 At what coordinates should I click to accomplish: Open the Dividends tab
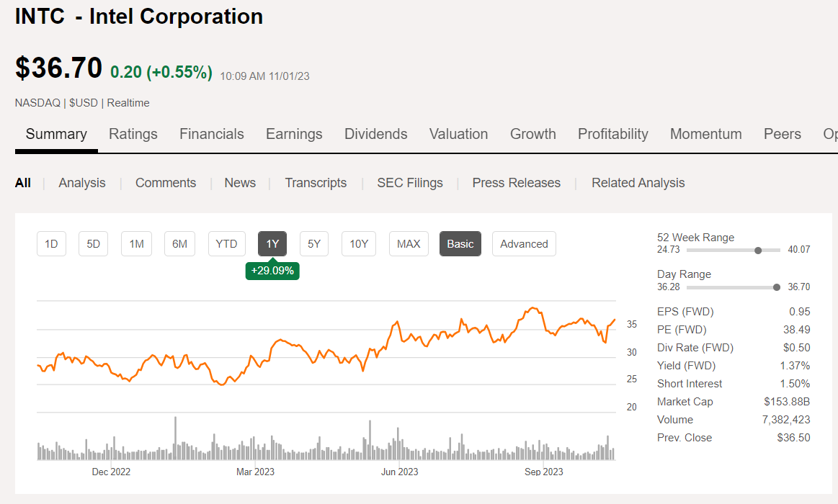[375, 134]
